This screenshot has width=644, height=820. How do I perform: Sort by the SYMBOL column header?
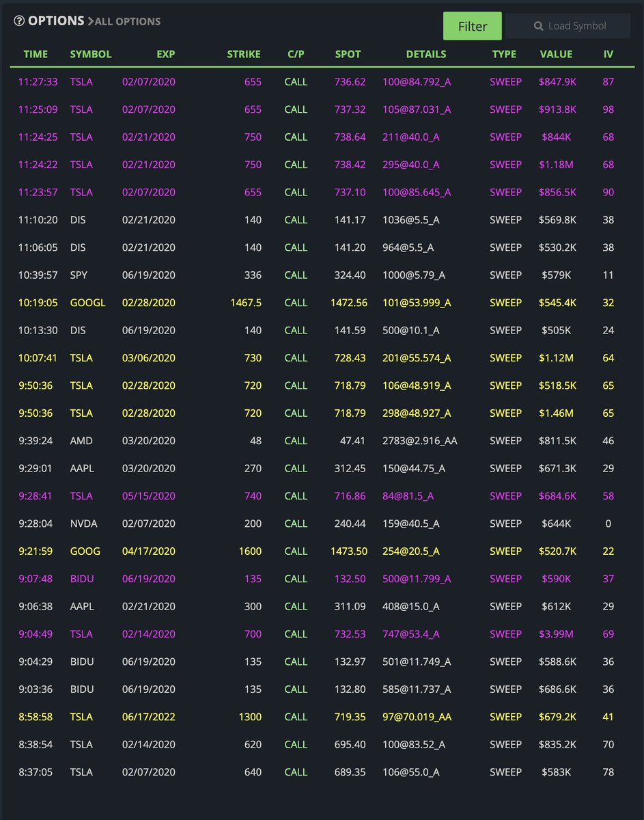91,54
